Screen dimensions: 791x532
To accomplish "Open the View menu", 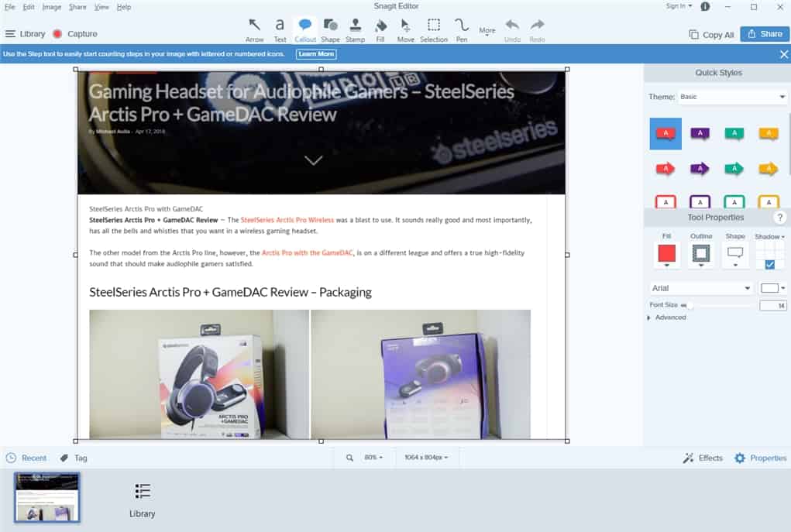I will pos(101,7).
